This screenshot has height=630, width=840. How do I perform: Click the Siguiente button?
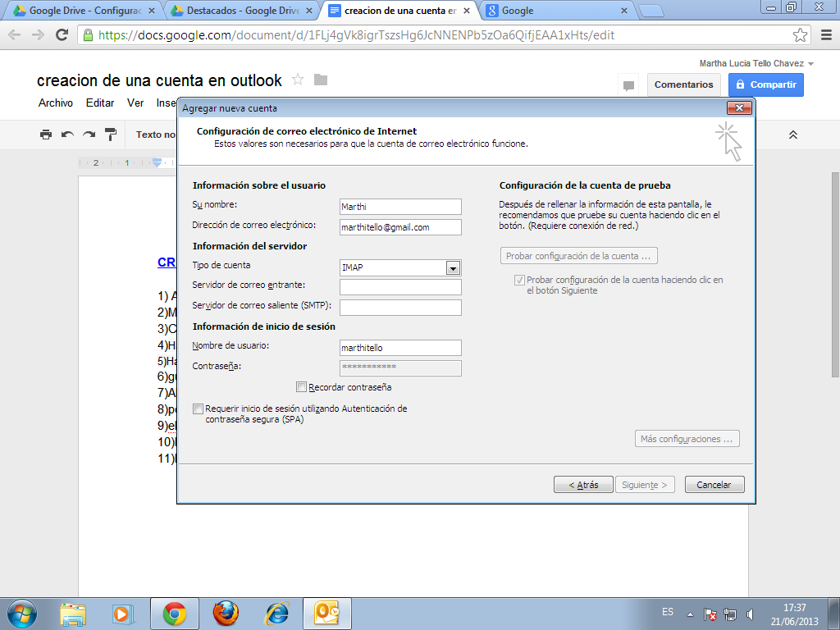(645, 484)
